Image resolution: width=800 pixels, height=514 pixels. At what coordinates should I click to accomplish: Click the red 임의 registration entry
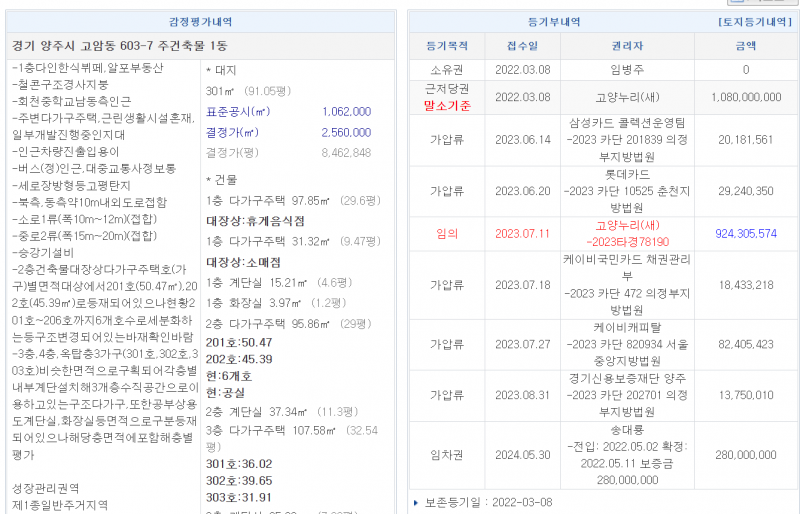click(446, 233)
